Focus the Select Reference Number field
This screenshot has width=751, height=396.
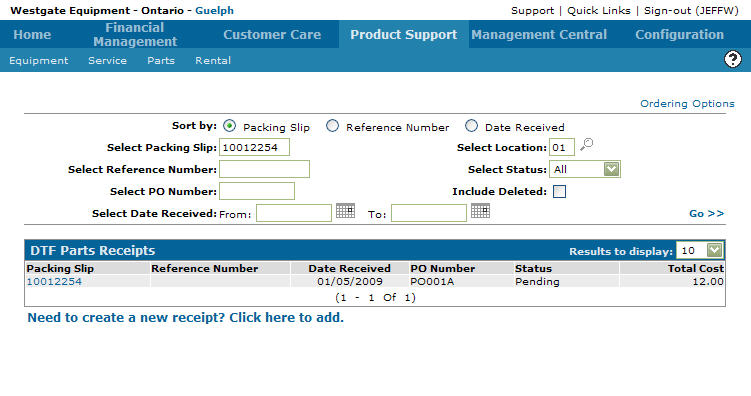(x=264, y=169)
